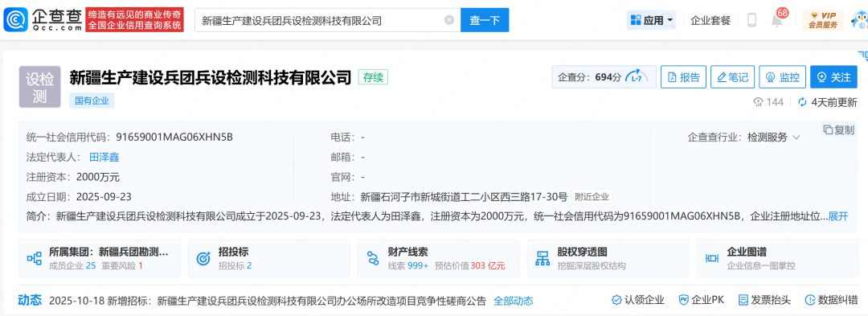
Task: Open the 应用 dropdown menu
Action: coord(652,20)
